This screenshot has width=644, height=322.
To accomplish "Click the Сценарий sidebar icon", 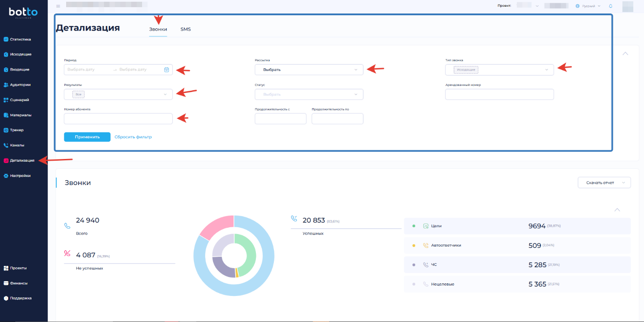I will (6, 100).
